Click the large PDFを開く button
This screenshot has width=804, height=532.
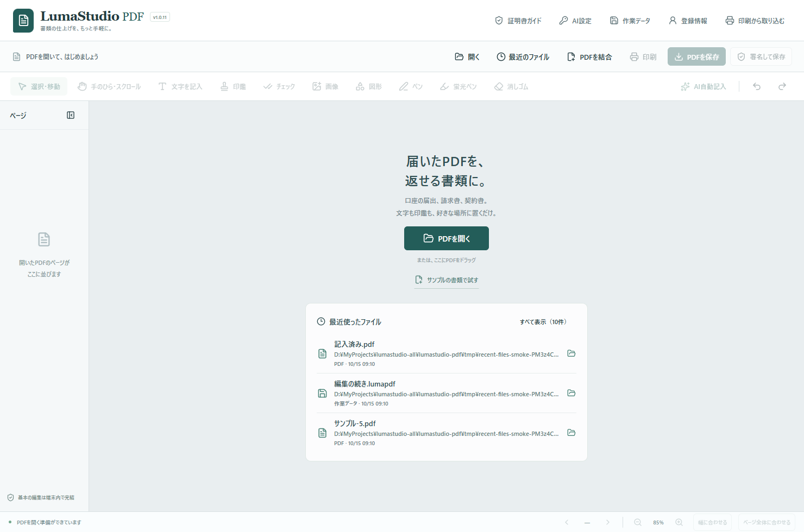click(x=447, y=238)
